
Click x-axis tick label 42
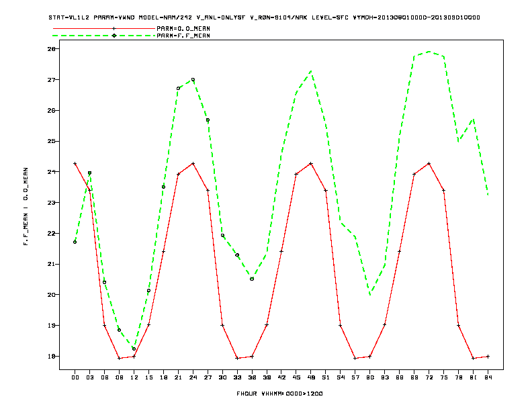point(281,377)
